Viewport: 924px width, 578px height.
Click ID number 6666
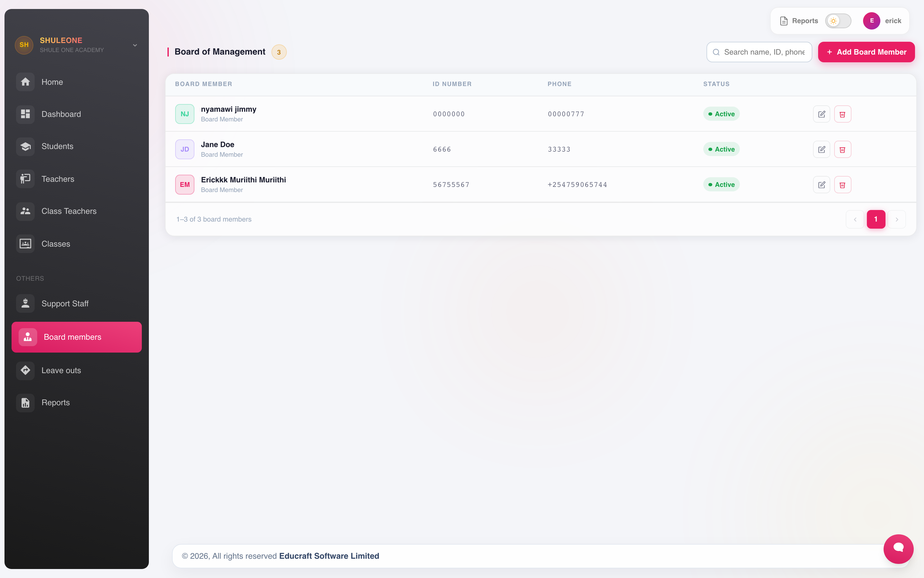pyautogui.click(x=442, y=149)
